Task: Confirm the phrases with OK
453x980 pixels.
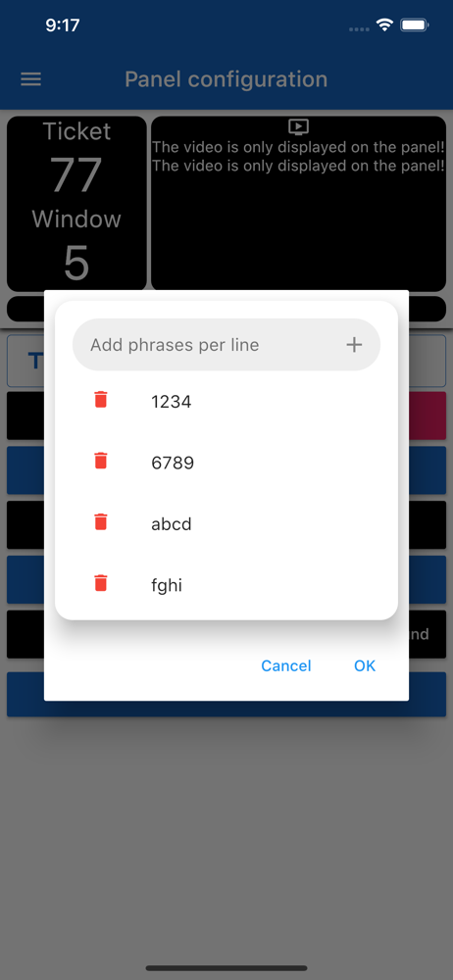Action: point(365,665)
